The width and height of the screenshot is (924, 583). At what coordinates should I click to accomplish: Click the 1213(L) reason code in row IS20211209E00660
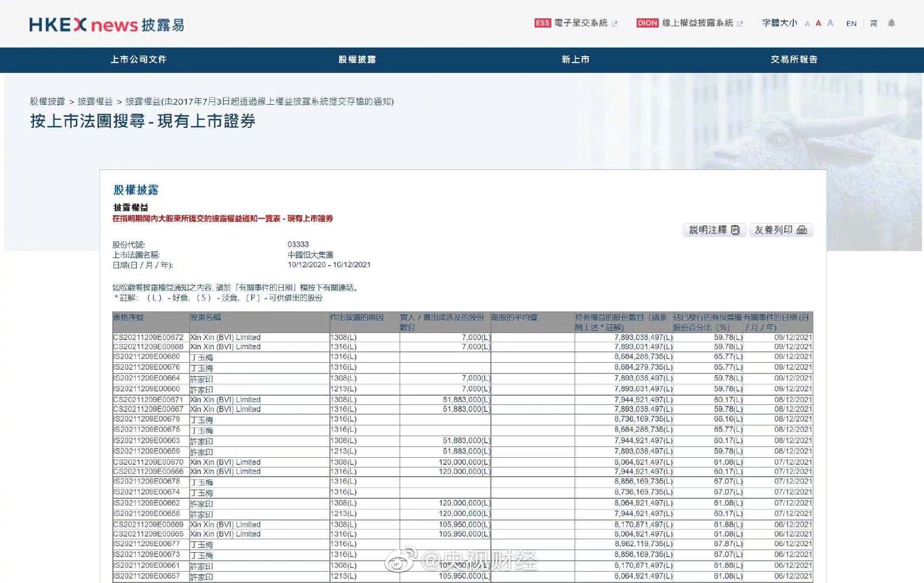point(343,389)
